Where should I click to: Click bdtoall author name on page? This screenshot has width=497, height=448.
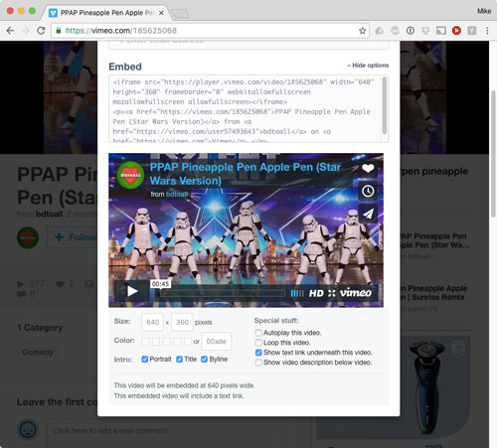(49, 215)
